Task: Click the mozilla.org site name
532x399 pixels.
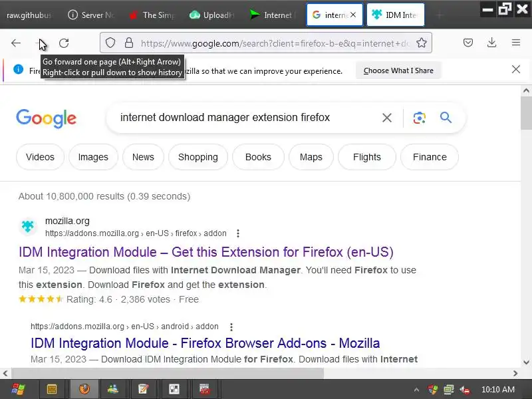Action: [x=67, y=221]
